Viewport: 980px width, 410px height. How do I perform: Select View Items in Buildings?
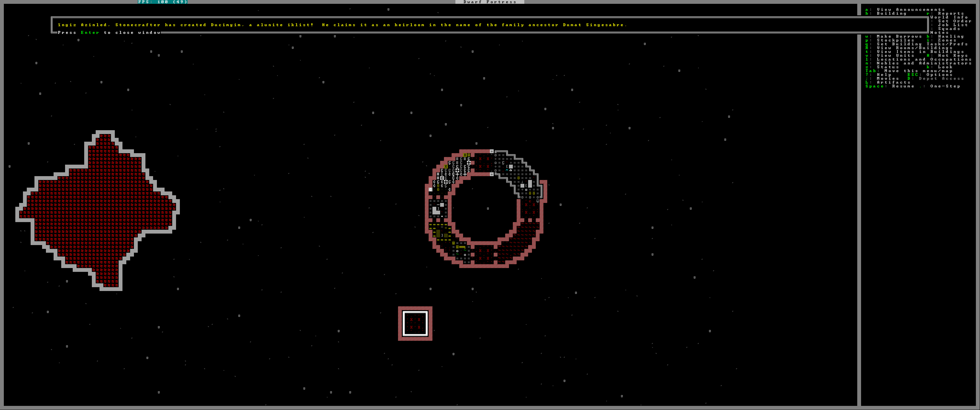click(915, 52)
